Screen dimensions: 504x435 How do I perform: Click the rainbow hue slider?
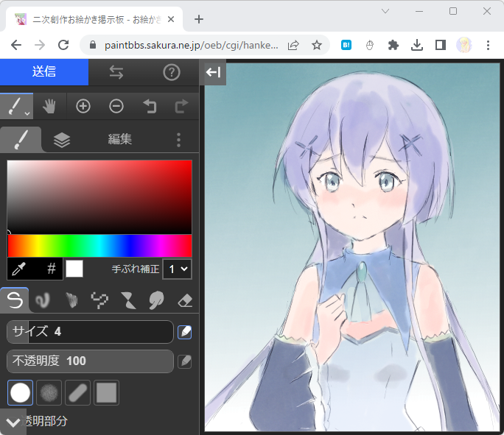point(99,246)
